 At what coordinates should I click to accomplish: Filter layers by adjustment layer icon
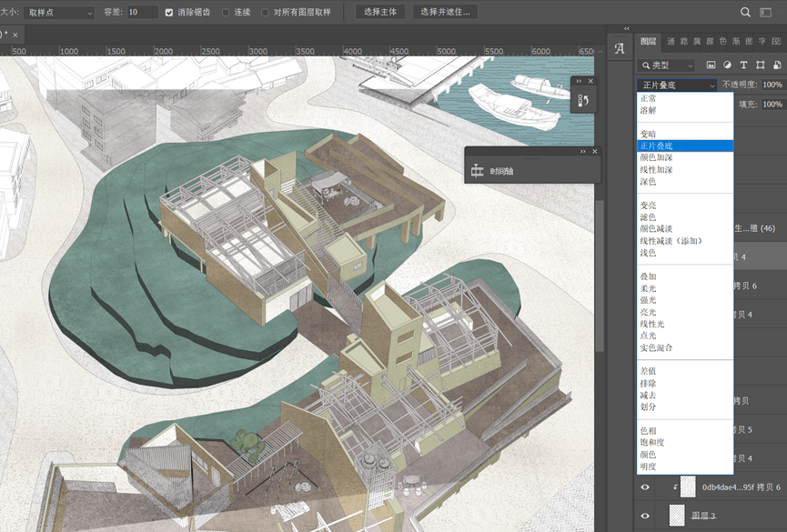click(727, 65)
